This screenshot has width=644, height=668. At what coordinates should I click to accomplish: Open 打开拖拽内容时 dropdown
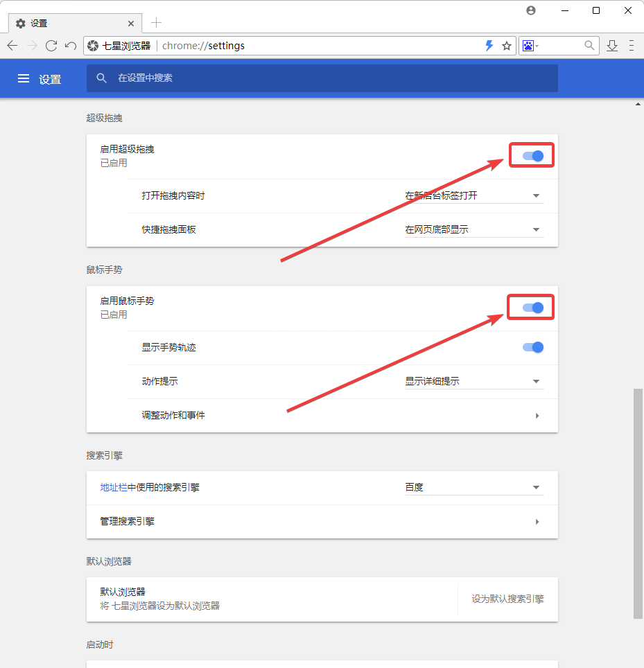[474, 195]
